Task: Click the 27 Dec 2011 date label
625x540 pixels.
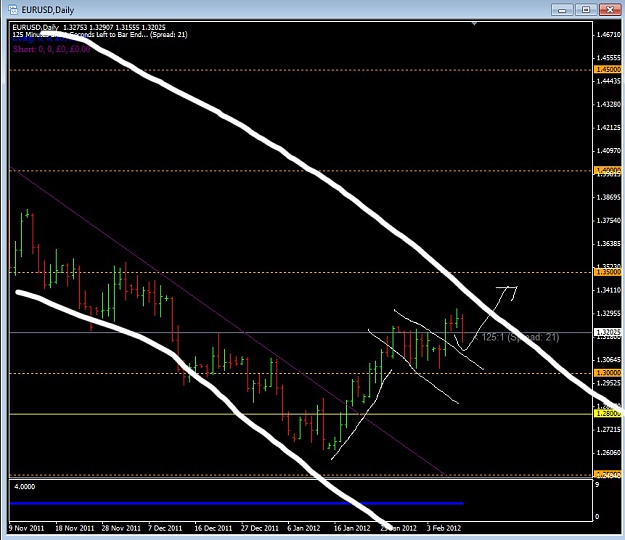Action: coord(260,528)
